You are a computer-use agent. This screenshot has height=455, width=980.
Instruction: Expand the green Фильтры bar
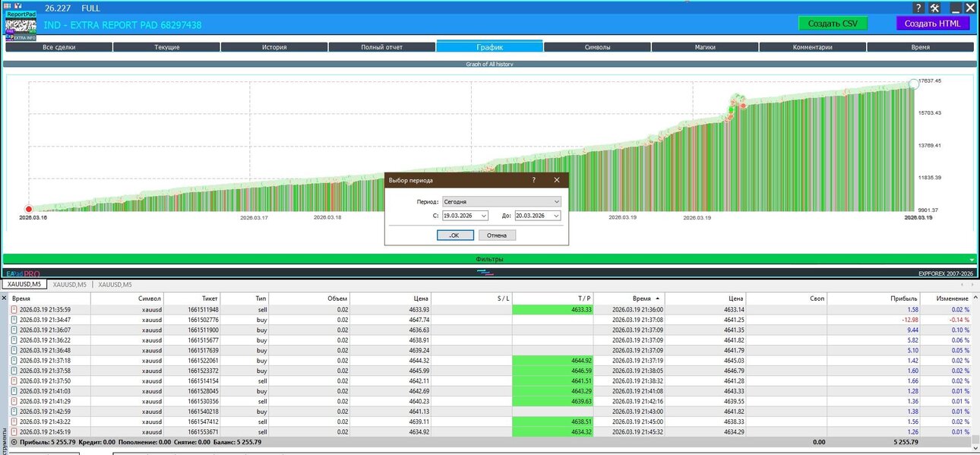tap(488, 259)
